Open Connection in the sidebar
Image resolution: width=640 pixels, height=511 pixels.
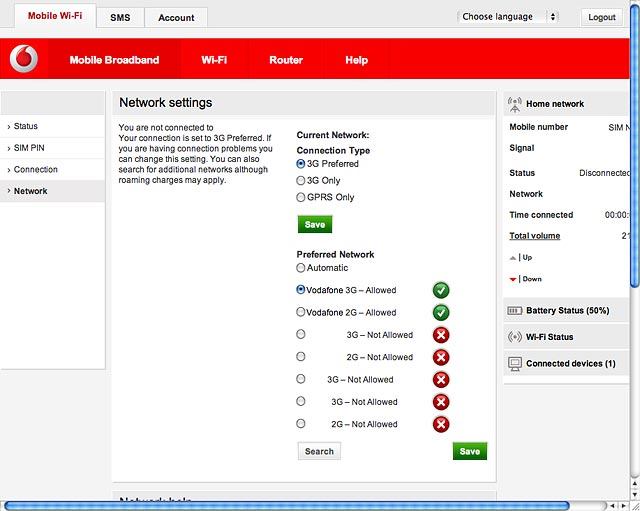tap(52, 169)
